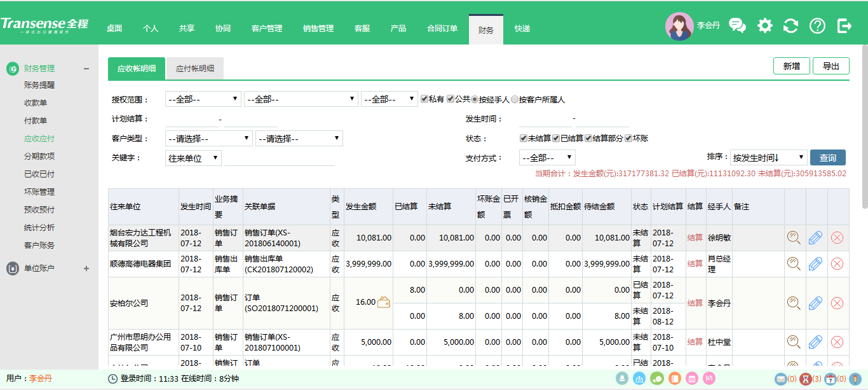Click the 查询 search button
The width and height of the screenshot is (868, 390).
click(x=828, y=157)
